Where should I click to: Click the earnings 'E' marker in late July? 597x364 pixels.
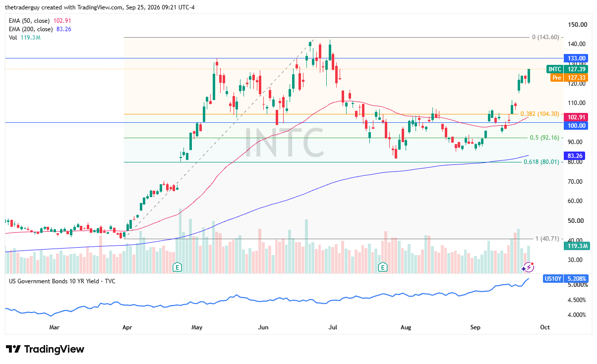point(383,267)
